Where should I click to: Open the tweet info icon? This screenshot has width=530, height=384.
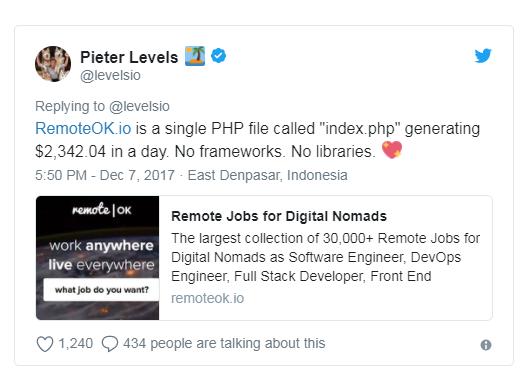(486, 345)
